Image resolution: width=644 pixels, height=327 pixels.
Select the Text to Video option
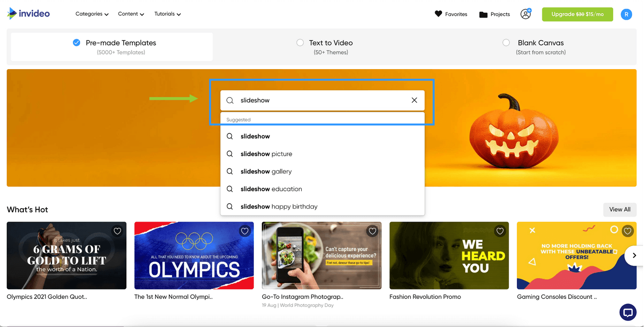[x=300, y=42]
